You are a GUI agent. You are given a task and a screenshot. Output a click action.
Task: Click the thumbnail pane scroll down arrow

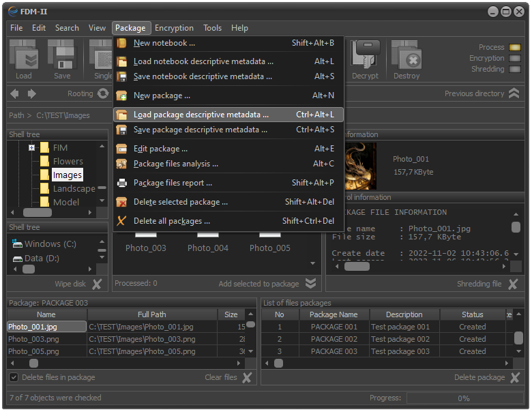(313, 263)
